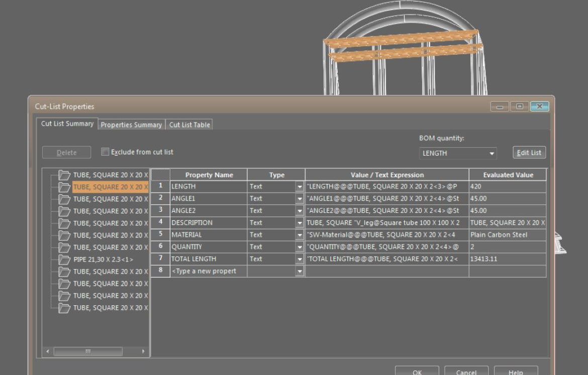The image size is (588, 375).
Task: Close the Cut-List Properties dialog
Action: point(539,106)
